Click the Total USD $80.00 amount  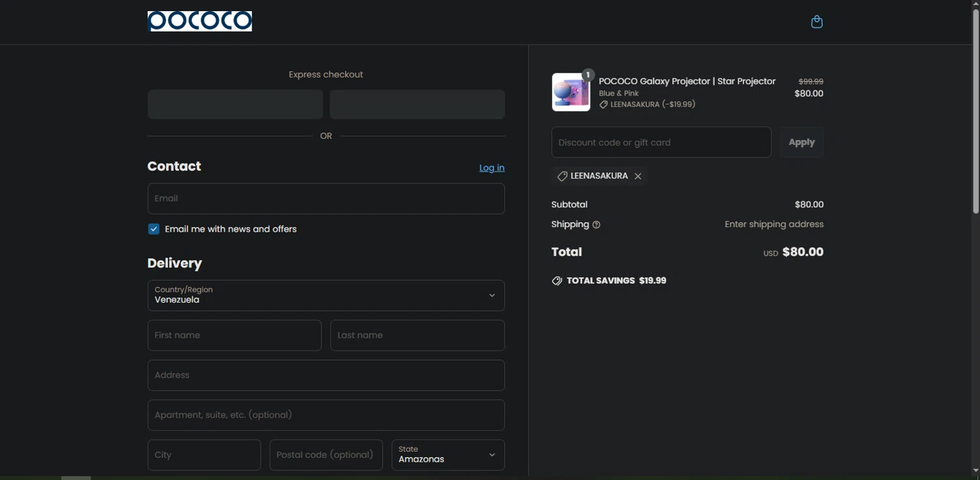tap(794, 252)
